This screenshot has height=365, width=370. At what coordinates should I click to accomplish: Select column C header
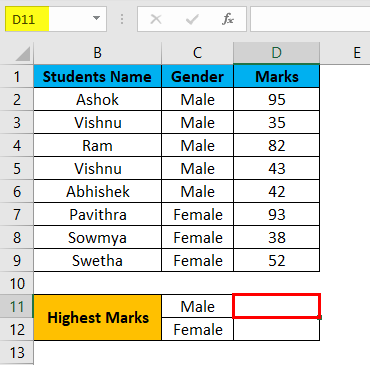coord(197,53)
